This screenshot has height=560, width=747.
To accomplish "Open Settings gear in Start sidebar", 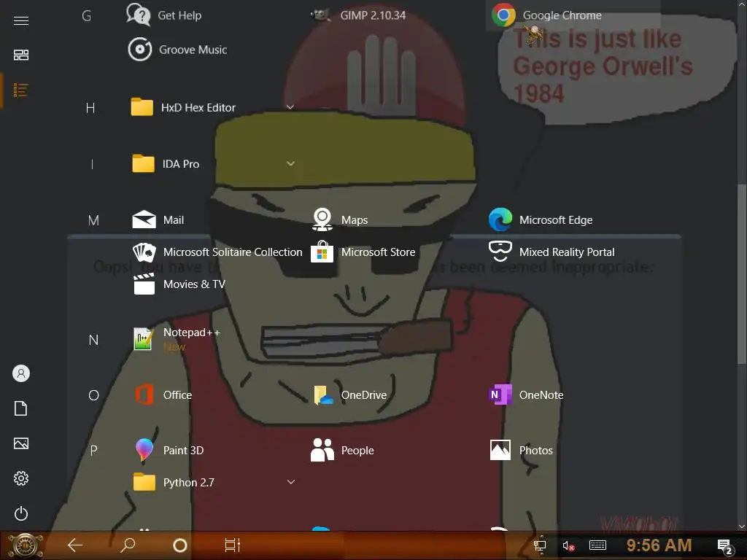I will point(21,478).
